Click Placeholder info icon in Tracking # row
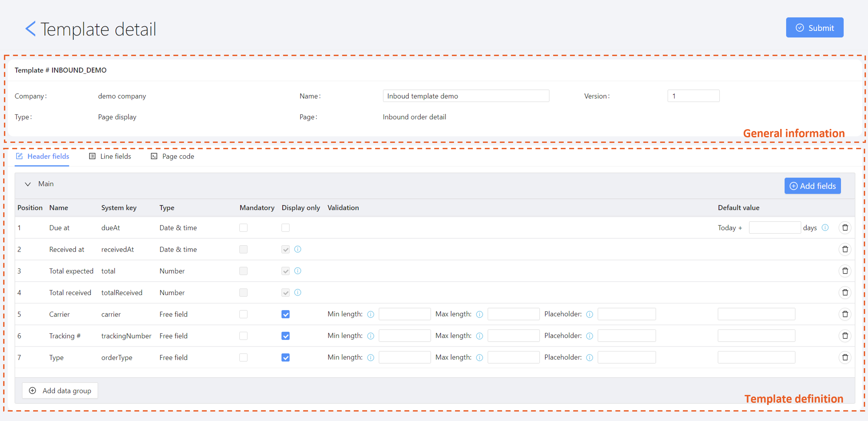The height and width of the screenshot is (421, 868). pos(589,336)
